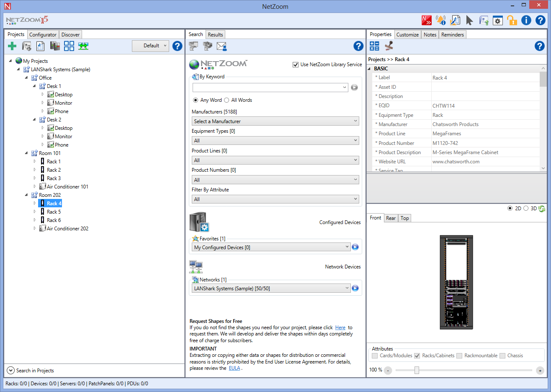The height and width of the screenshot is (392, 551).
Task: Click the Here link to request shapes
Action: (x=340, y=328)
